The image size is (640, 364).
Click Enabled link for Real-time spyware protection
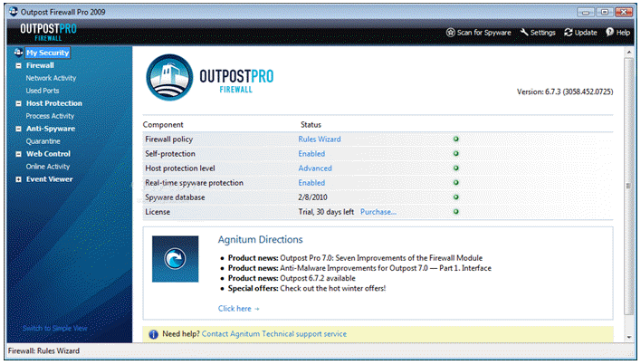(x=311, y=182)
